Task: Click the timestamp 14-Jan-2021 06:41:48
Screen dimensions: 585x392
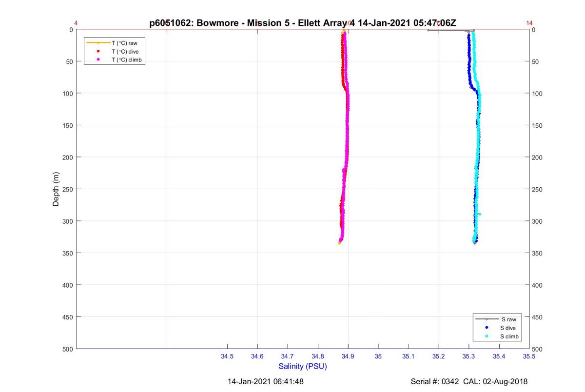Action: 266,381
